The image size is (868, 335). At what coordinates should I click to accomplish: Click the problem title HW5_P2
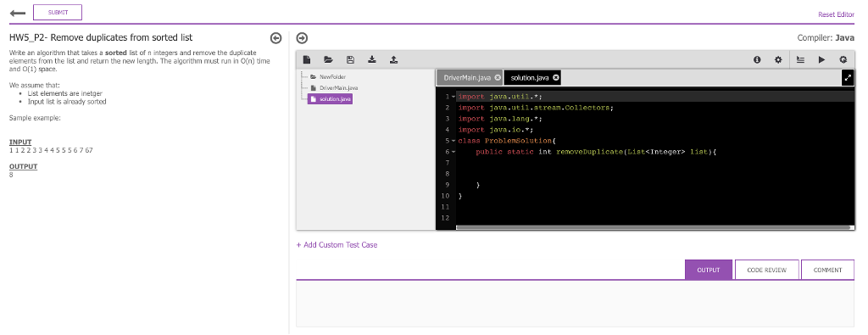pos(101,37)
